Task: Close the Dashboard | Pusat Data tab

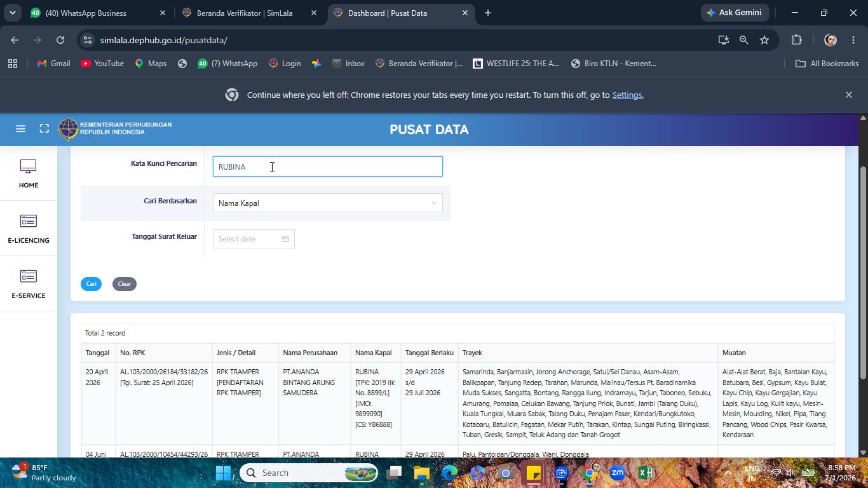Action: coord(465,13)
